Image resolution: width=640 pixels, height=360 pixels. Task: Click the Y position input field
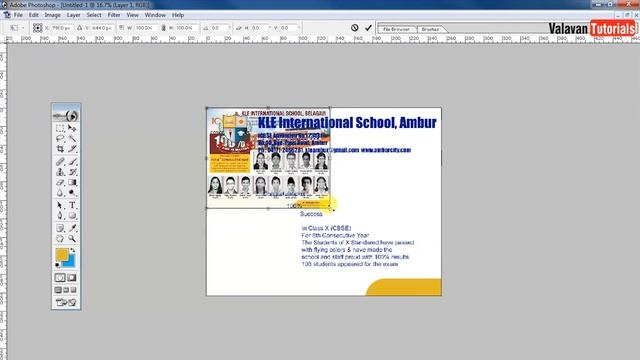coord(102,28)
